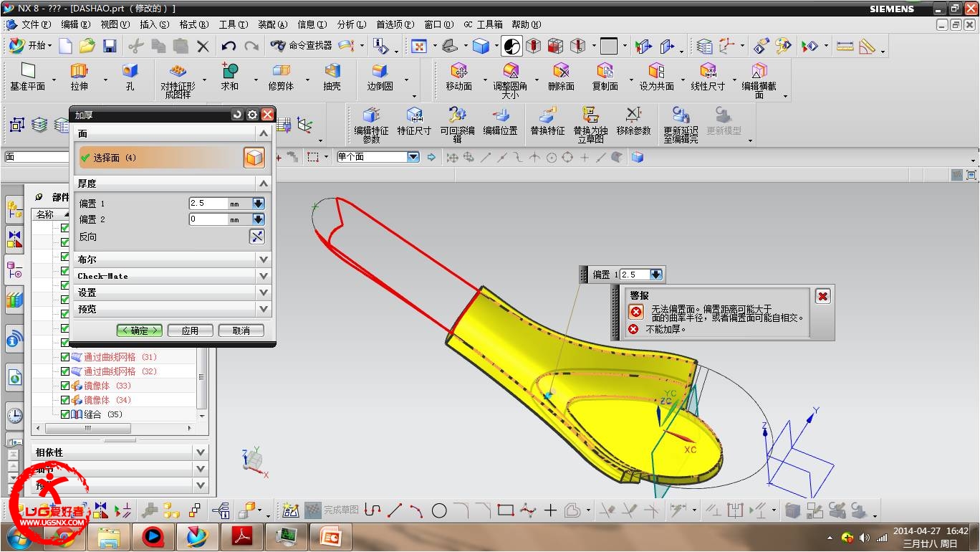Choose the 边倒圆 edge blend tool
Image resolution: width=980 pixels, height=552 pixels.
380,71
